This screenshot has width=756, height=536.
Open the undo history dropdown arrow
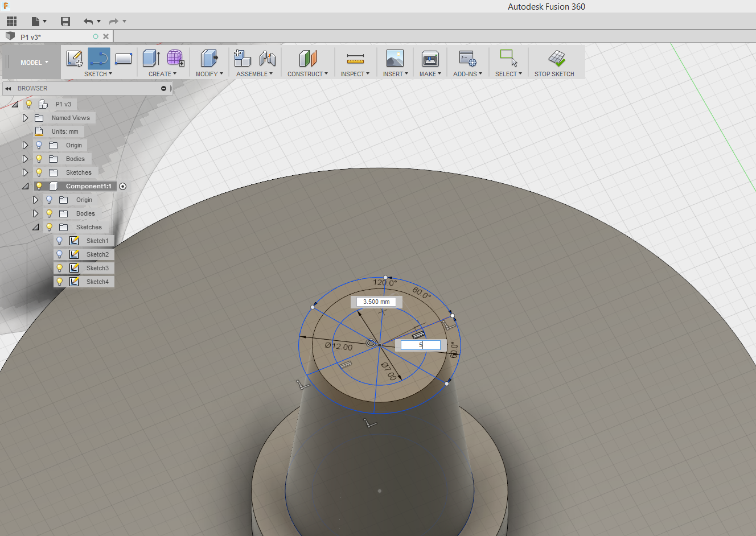click(99, 21)
